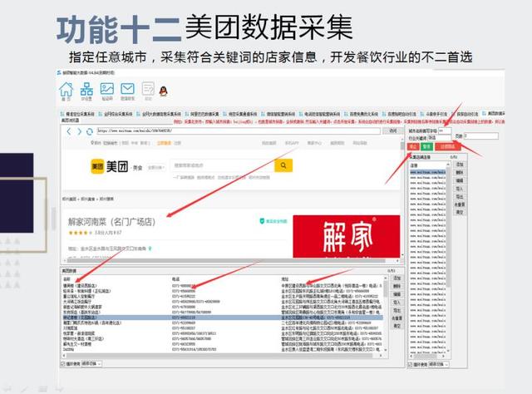Click the embedded browser URL address field

coord(239,131)
